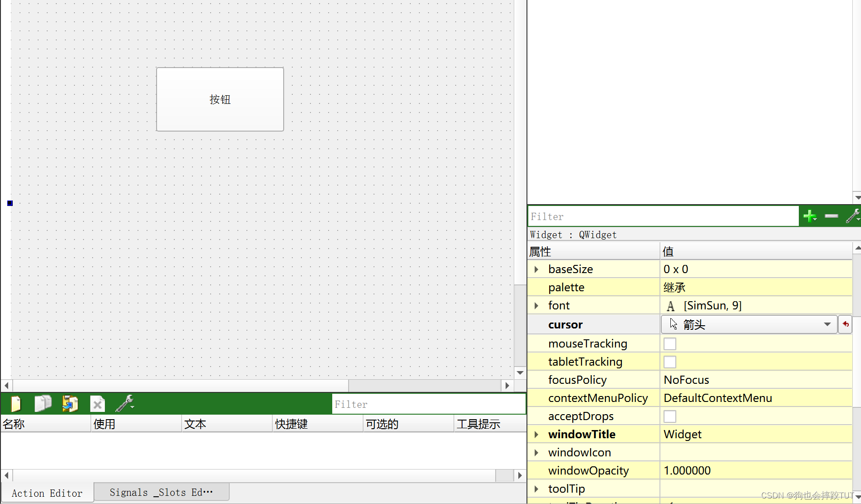
Task: Click the font A icon
Action: pos(670,306)
